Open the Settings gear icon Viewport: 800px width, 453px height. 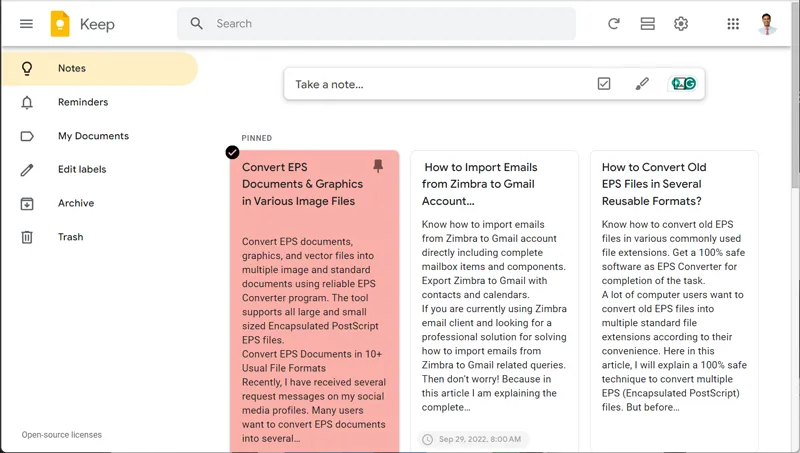pyautogui.click(x=681, y=24)
